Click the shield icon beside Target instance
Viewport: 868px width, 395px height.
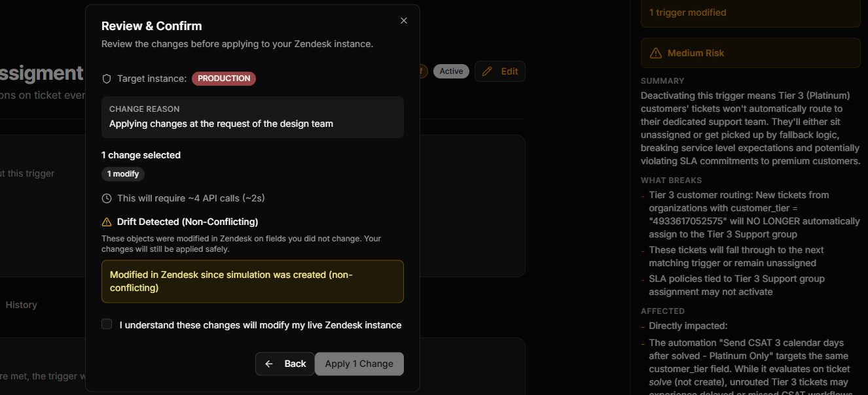coord(107,78)
